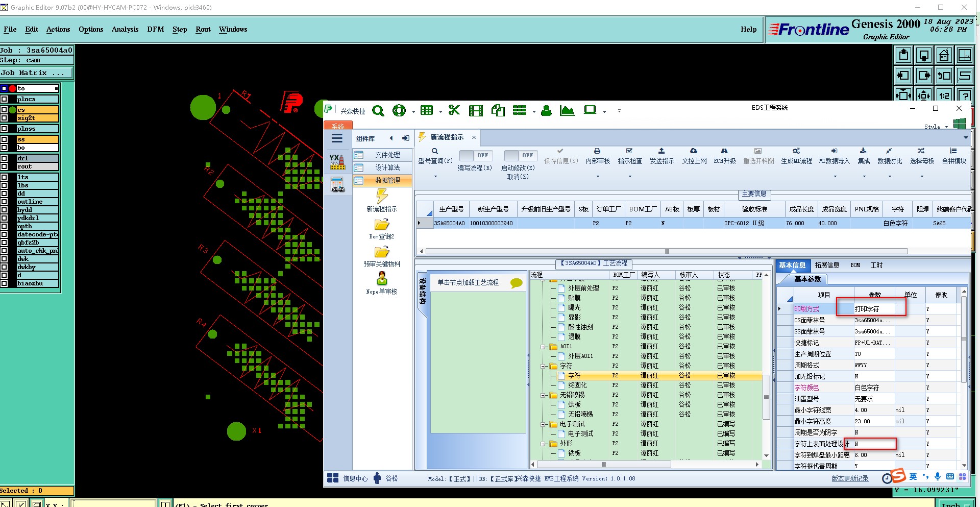This screenshot has height=507, width=980.
Task: Click the green magnifier search icon in EDS toolbar
Action: pos(378,110)
